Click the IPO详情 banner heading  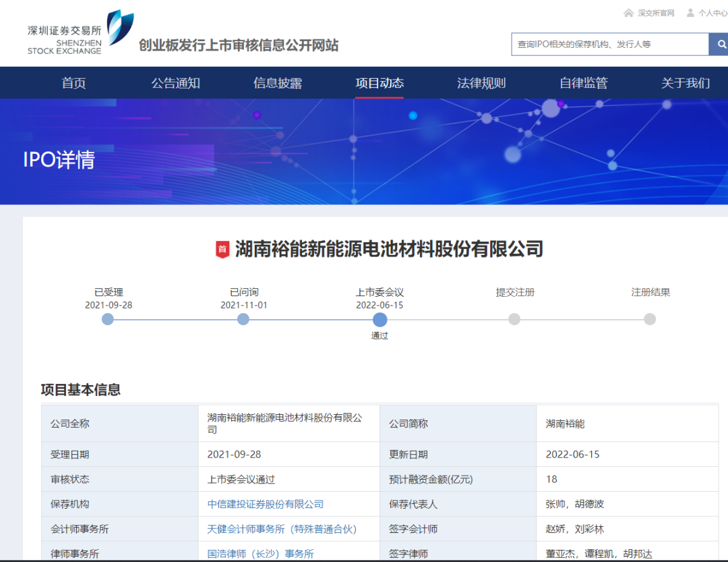(59, 159)
